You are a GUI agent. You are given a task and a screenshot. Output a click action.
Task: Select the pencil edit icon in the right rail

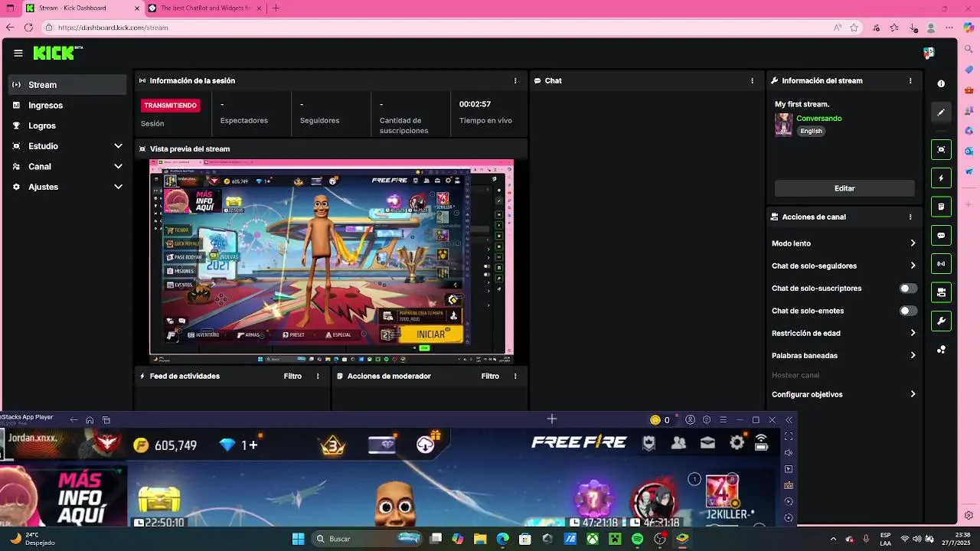941,112
